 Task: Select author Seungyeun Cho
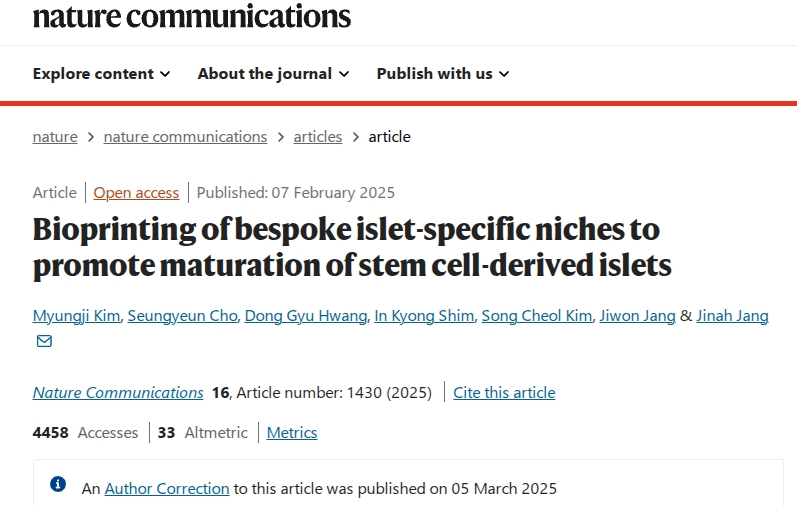[183, 316]
